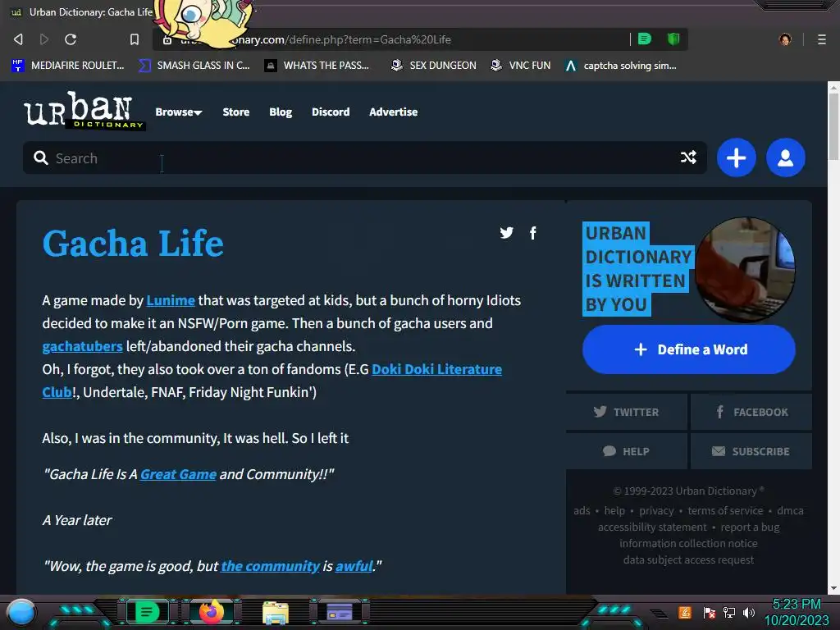This screenshot has height=630, width=840.
Task: Share the definition via Twitter bird icon
Action: [x=506, y=232]
